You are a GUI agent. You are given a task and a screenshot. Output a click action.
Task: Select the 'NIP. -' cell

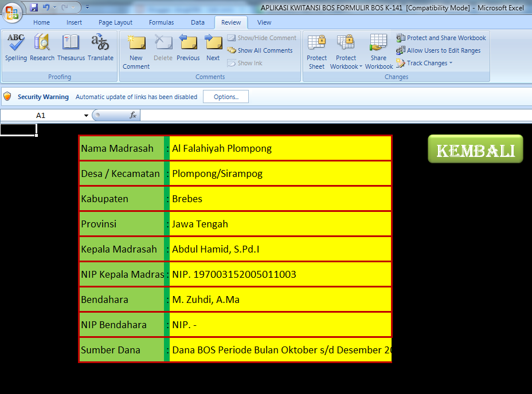[x=280, y=325]
